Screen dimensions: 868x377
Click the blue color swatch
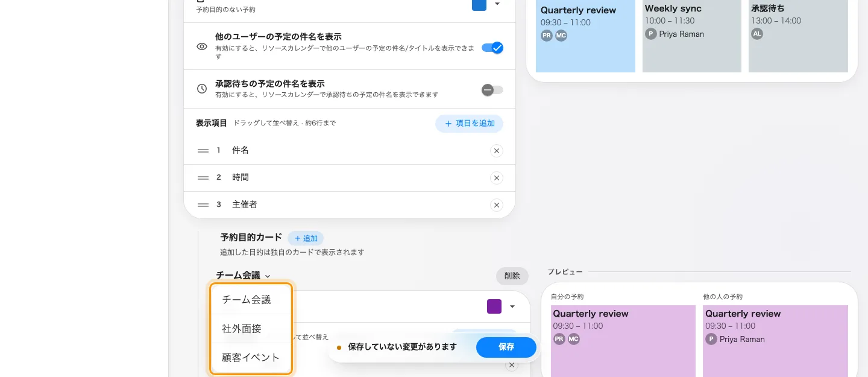[x=479, y=4]
